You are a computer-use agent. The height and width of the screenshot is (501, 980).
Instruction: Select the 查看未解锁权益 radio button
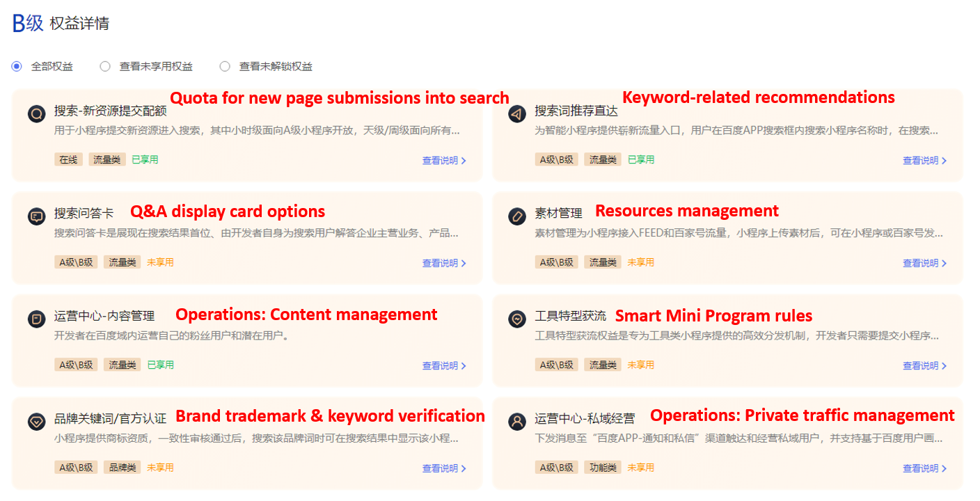pos(225,67)
